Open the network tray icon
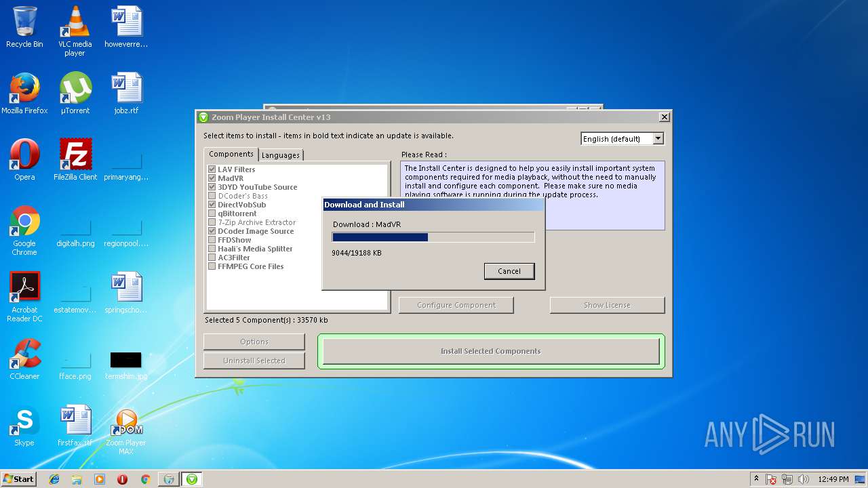 [787, 479]
